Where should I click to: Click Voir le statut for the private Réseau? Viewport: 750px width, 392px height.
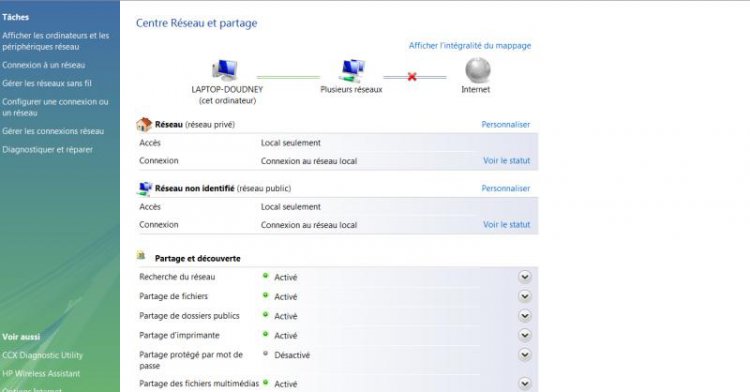tap(507, 161)
